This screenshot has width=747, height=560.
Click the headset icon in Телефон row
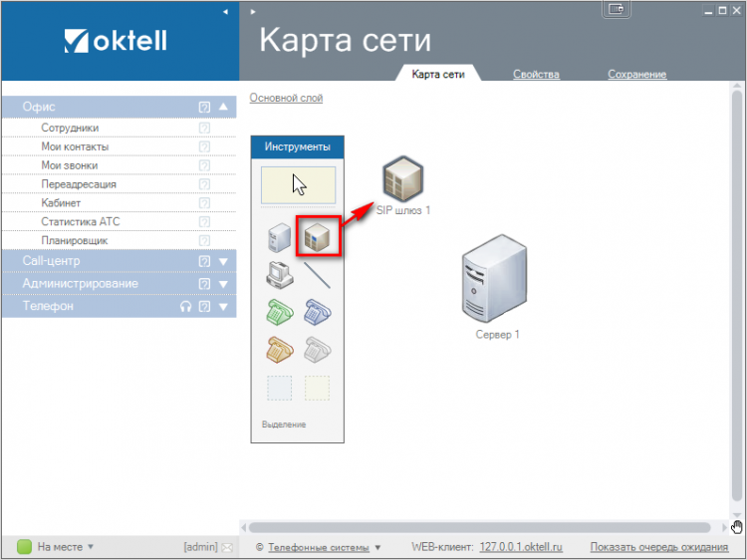(185, 307)
